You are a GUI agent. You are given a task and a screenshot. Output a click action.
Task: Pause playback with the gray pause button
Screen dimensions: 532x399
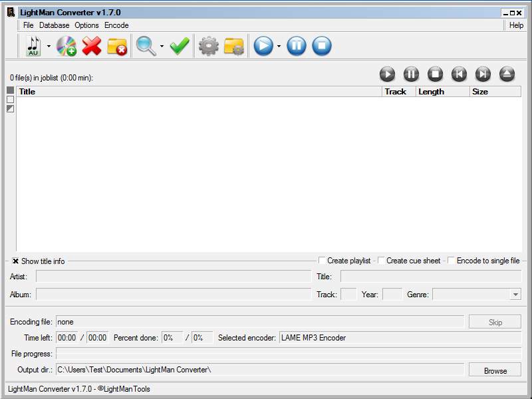(411, 74)
